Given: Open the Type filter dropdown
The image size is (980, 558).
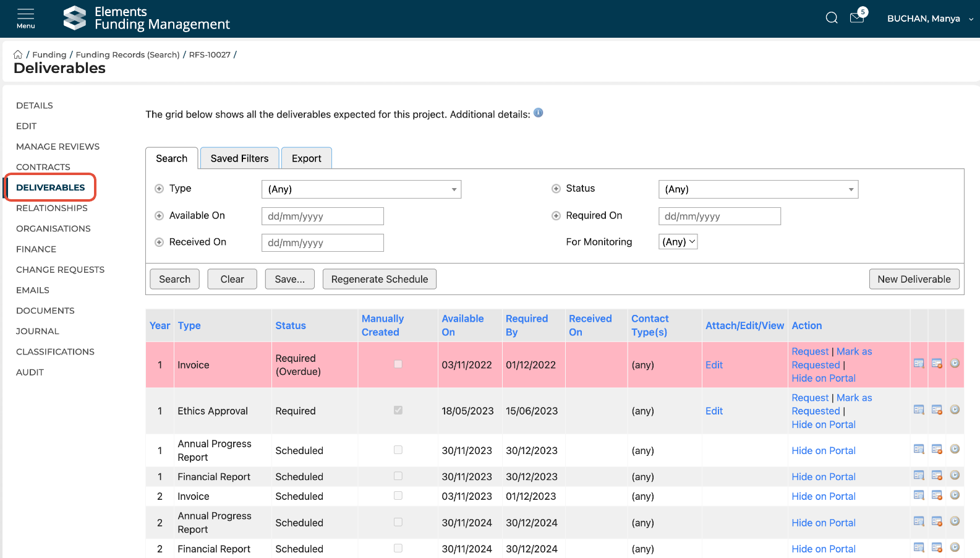Looking at the screenshot, I should (361, 189).
